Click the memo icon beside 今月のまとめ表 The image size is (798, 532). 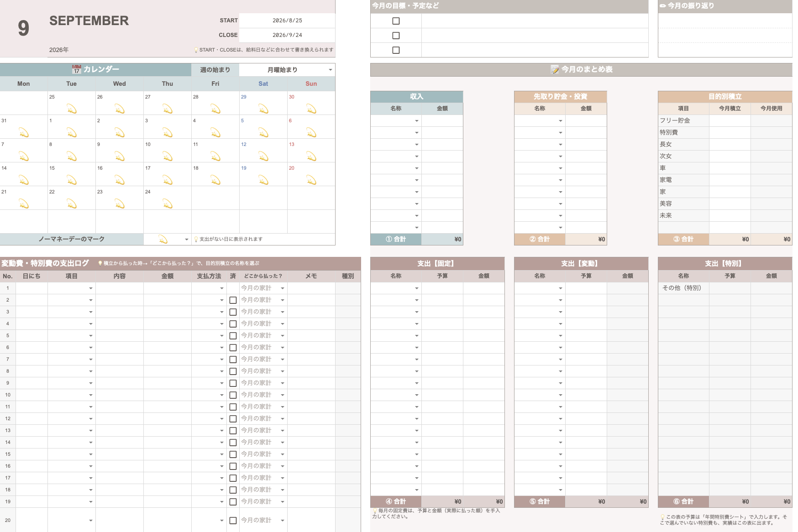coord(555,69)
